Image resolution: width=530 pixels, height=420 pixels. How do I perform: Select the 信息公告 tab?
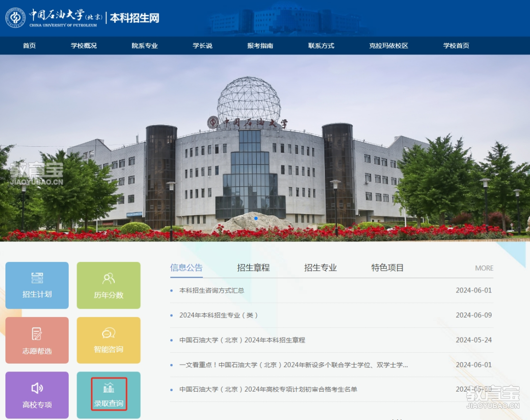pyautogui.click(x=186, y=267)
